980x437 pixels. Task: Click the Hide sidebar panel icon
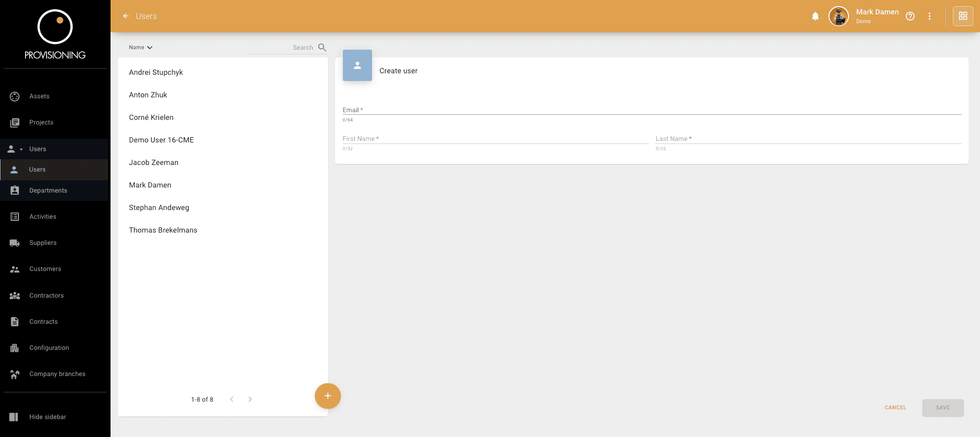(14, 417)
